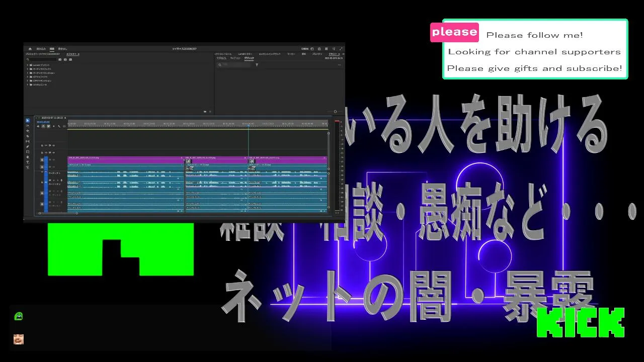Click caption track options icon in timeline
This screenshot has width=644, height=362.
(x=64, y=126)
